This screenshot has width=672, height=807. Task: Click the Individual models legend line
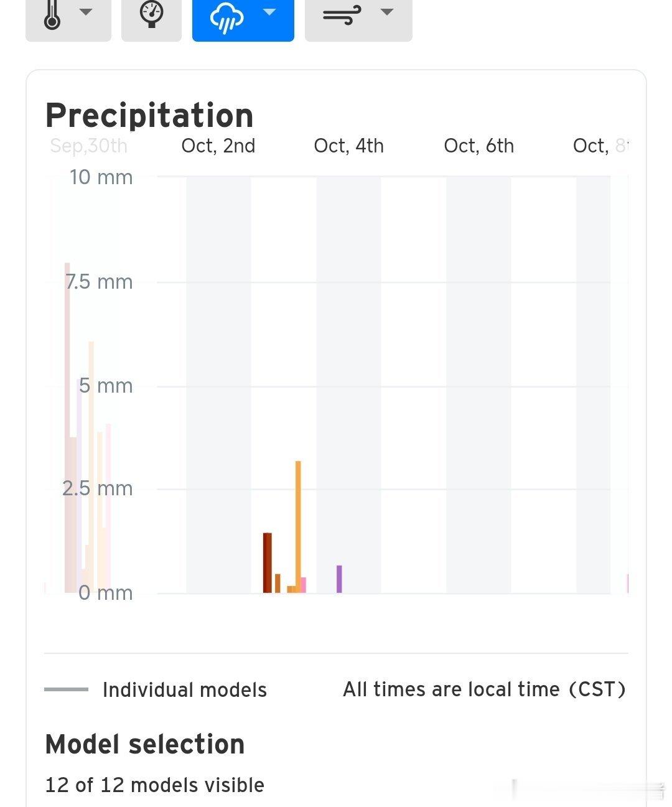tap(66, 689)
